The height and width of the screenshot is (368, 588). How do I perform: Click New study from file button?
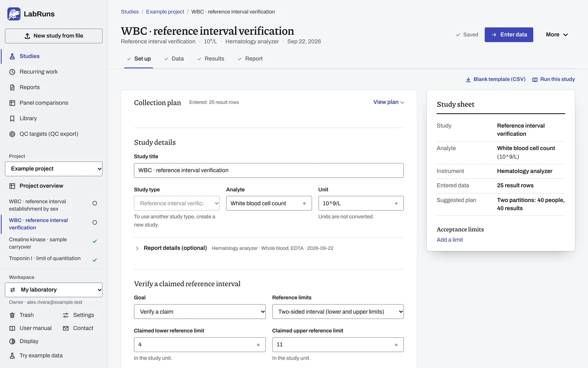(53, 36)
